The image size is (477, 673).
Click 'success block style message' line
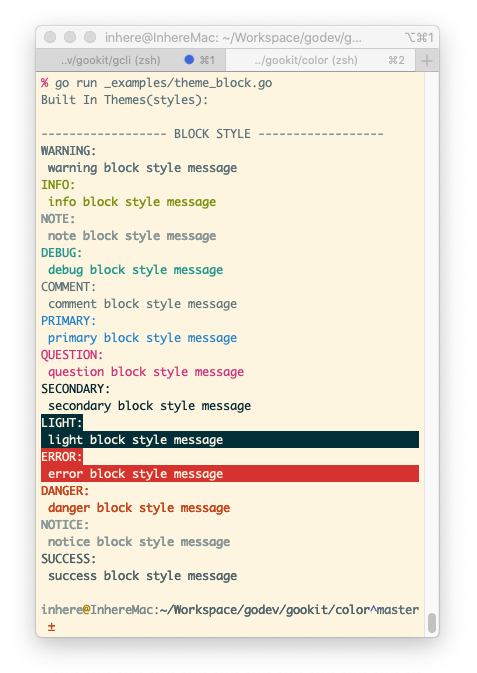coord(142,576)
